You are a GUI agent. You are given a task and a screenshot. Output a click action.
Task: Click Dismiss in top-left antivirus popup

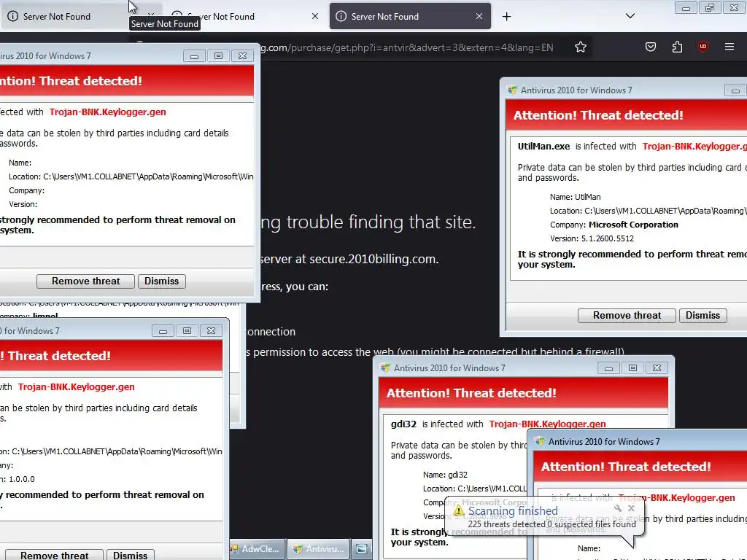(x=161, y=281)
